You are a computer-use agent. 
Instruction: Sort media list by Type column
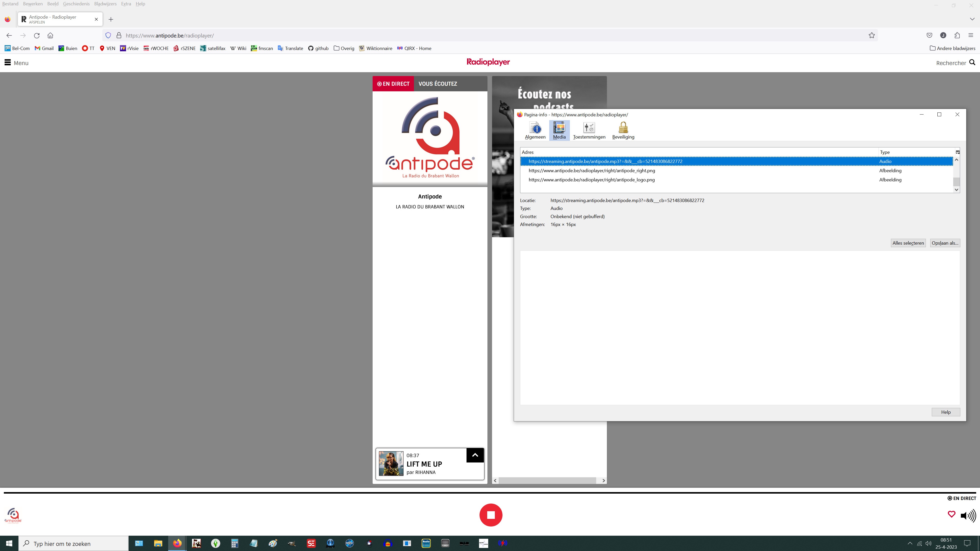916,152
